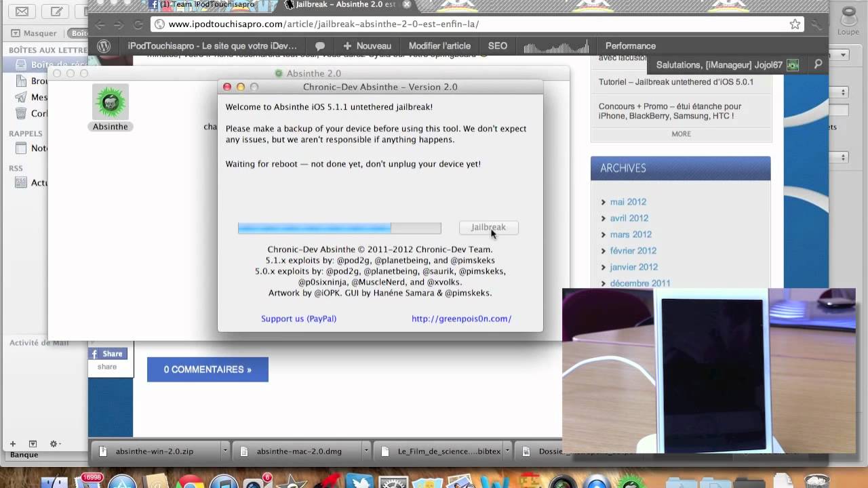Click the globe site-info icon in address bar
The height and width of the screenshot is (488, 868).
coord(159,24)
